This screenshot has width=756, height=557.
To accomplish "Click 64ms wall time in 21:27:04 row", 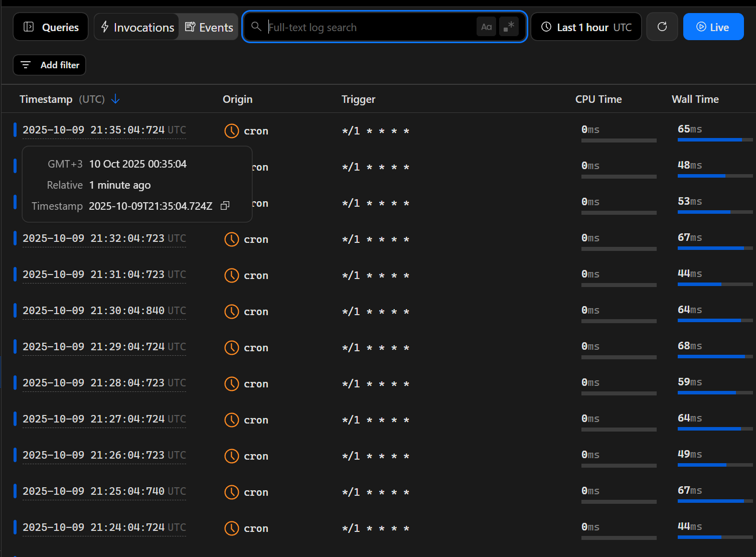I will 690,418.
